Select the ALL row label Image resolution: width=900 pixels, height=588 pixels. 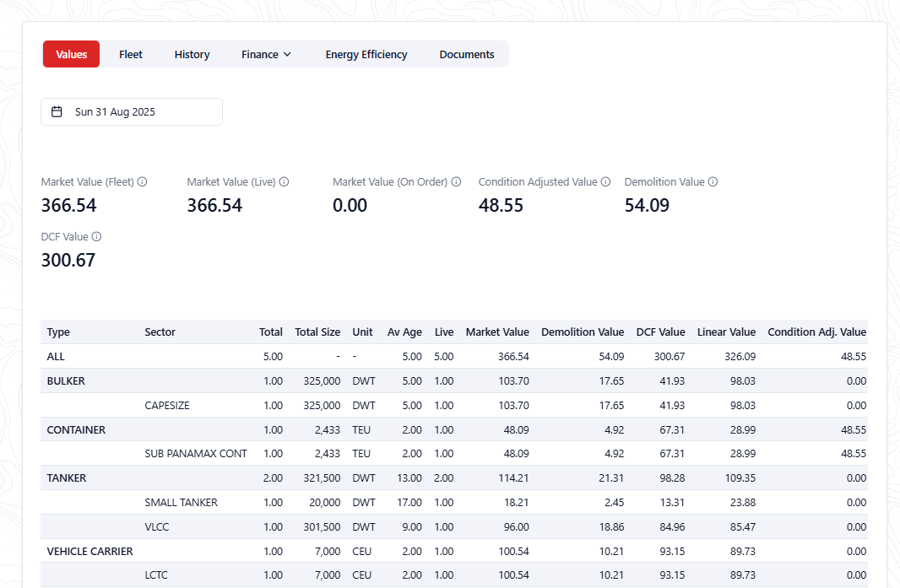56,356
